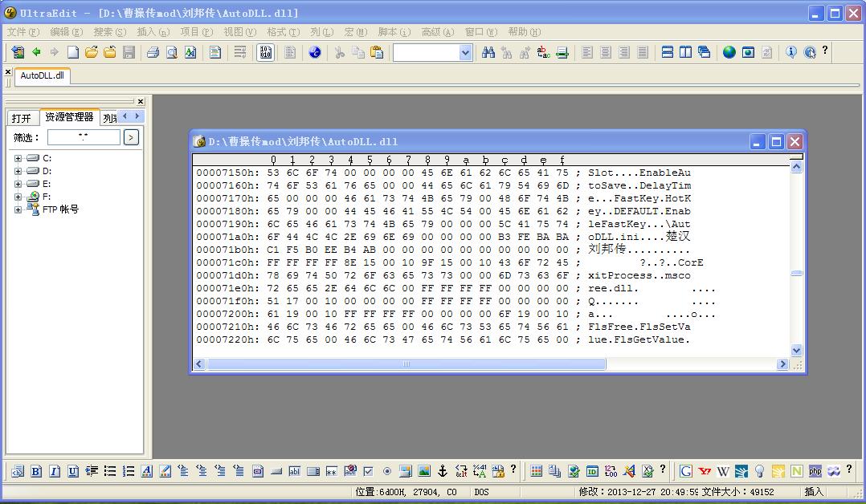Open the toolbar combo box dropdown

(465, 52)
